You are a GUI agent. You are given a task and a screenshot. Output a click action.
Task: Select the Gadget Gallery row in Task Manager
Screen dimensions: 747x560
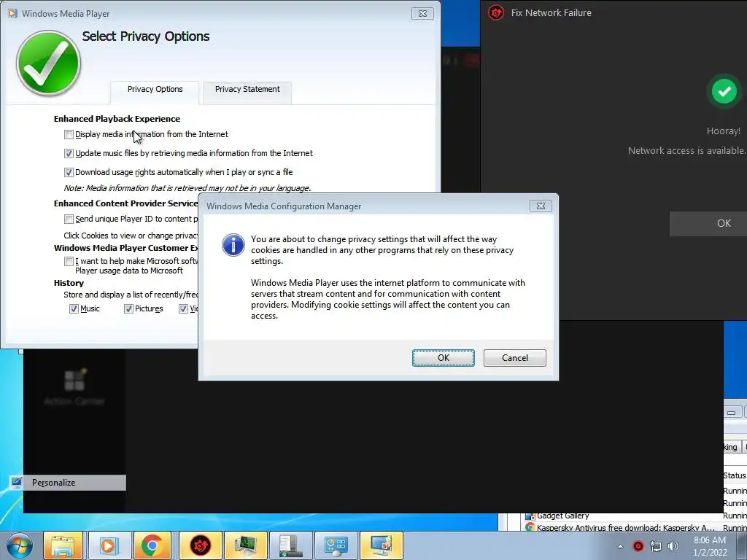634,516
